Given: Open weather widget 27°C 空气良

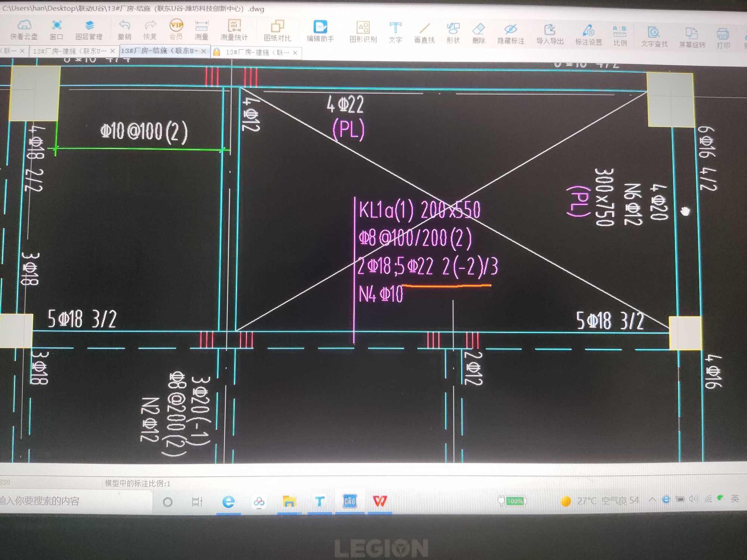Looking at the screenshot, I should [600, 500].
